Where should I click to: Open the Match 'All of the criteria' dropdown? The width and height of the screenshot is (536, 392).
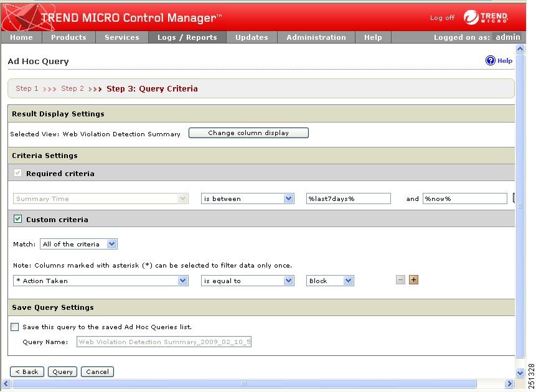pos(78,244)
